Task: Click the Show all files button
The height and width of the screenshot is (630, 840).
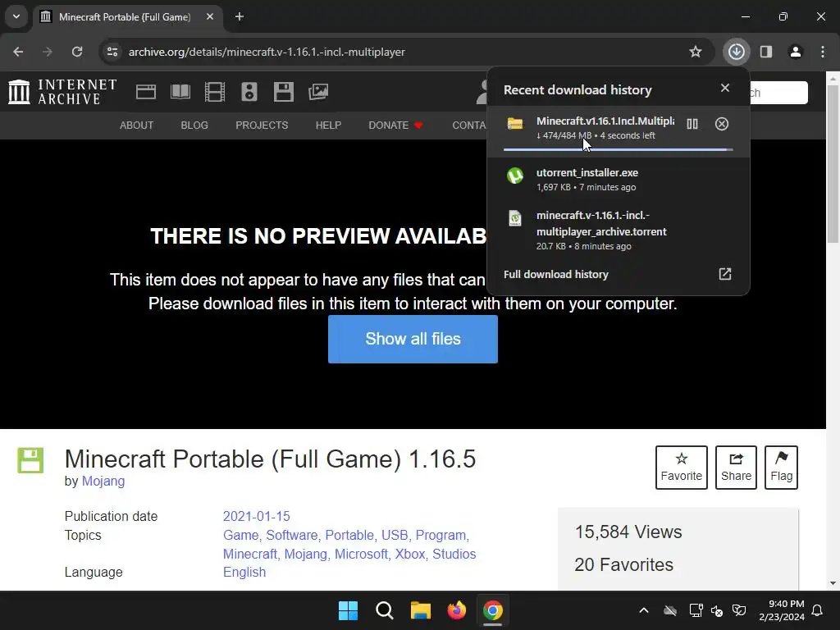Action: [x=413, y=339]
